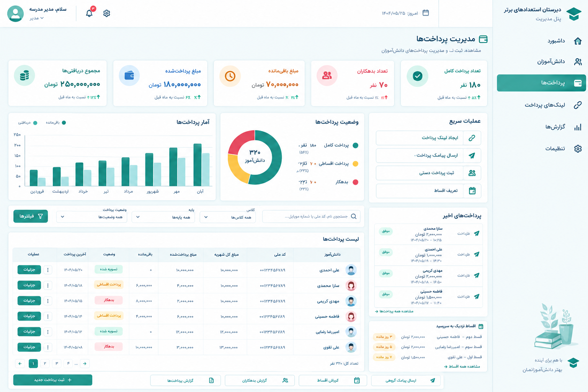Screen dimensions: 588x392
Task: Open the مدیر role dropdown under the username
Action: coord(37,18)
